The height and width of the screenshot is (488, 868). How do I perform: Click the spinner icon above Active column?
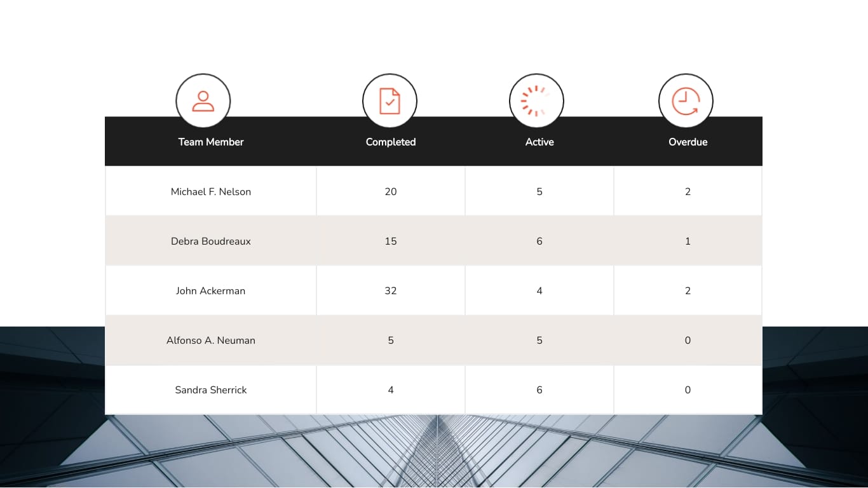pos(536,100)
